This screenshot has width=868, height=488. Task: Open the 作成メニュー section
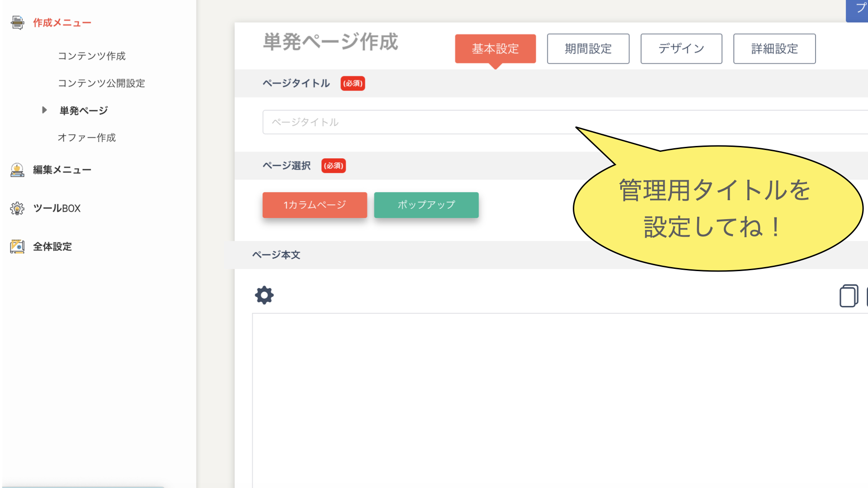click(62, 23)
